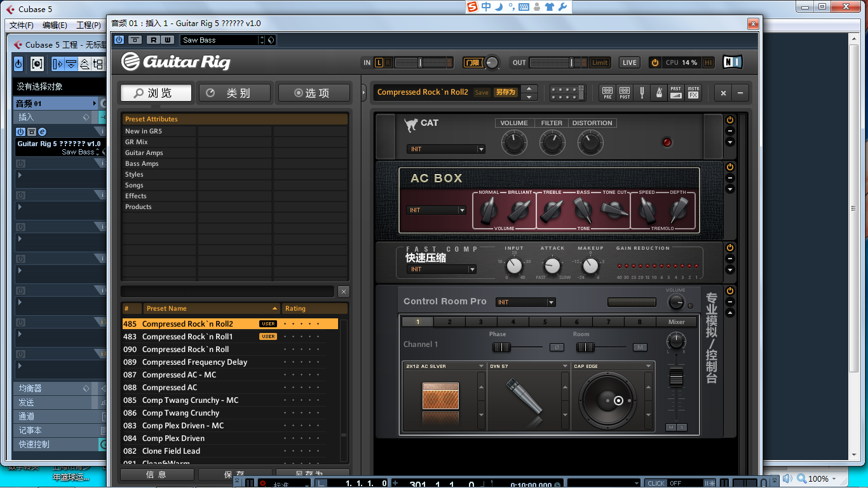Show the PRE tape deck

tap(607, 93)
